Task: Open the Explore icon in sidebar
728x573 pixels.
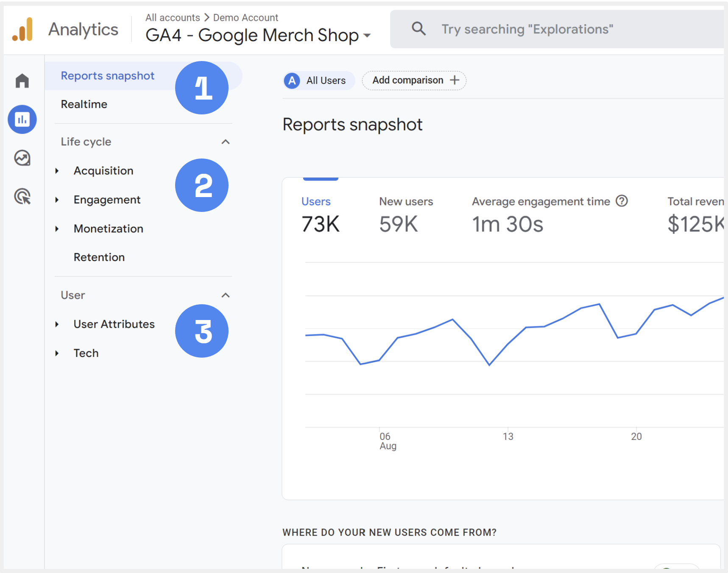Action: pos(22,158)
